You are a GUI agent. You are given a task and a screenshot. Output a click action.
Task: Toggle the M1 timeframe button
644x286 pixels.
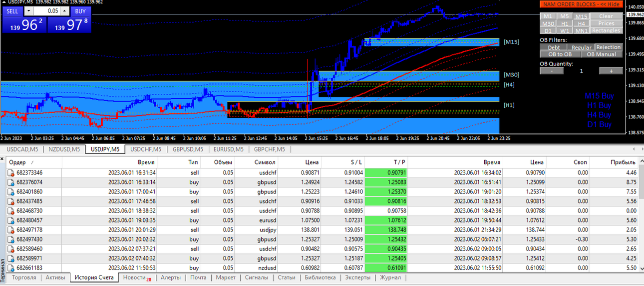[x=548, y=16]
